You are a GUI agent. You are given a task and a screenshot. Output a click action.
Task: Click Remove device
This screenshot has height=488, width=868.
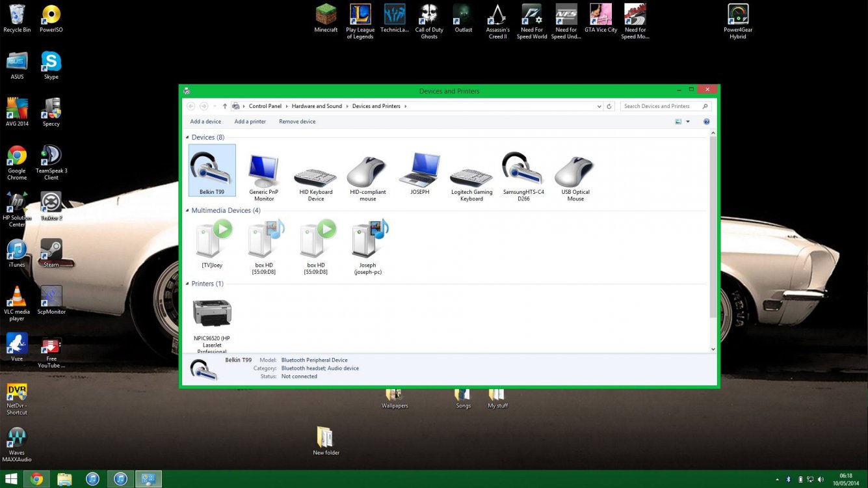coord(297,122)
